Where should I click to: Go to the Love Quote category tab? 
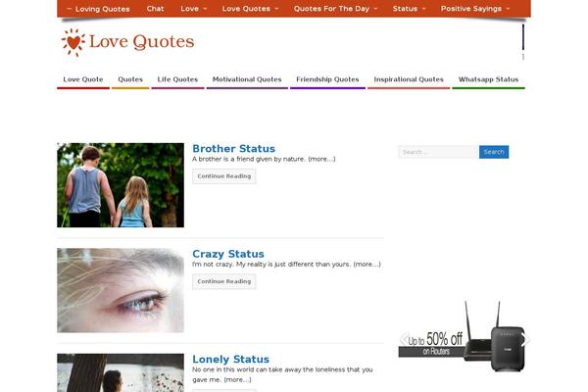[x=83, y=80]
